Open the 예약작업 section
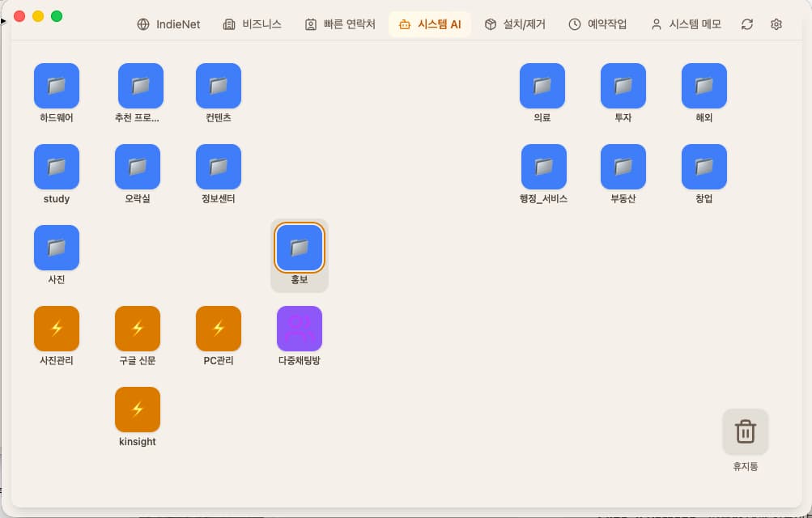 pos(596,24)
